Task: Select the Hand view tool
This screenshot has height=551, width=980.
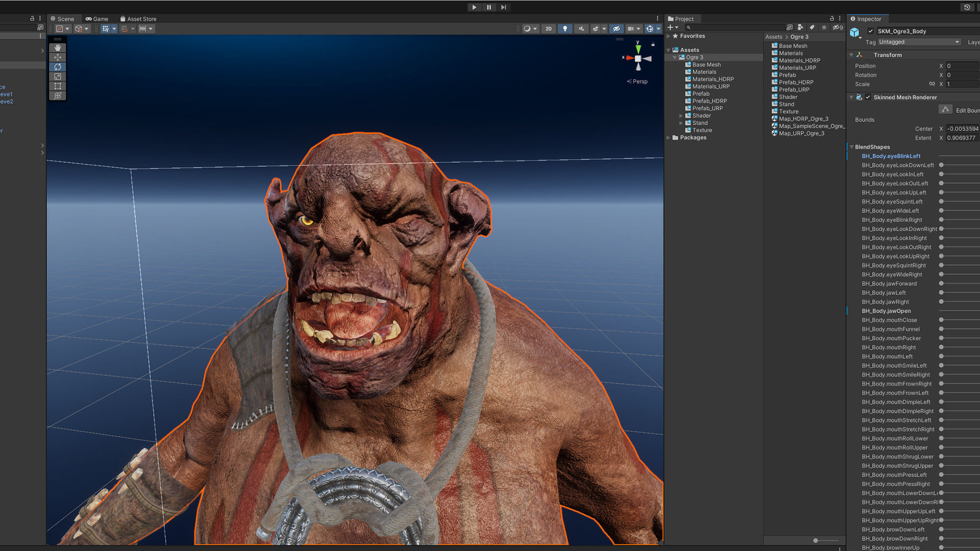Action: point(58,48)
